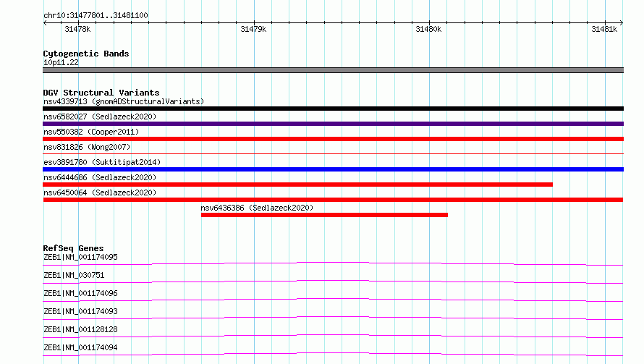Select the blue esv3891780 variant bar
This screenshot has width=644, height=364.
click(333, 169)
